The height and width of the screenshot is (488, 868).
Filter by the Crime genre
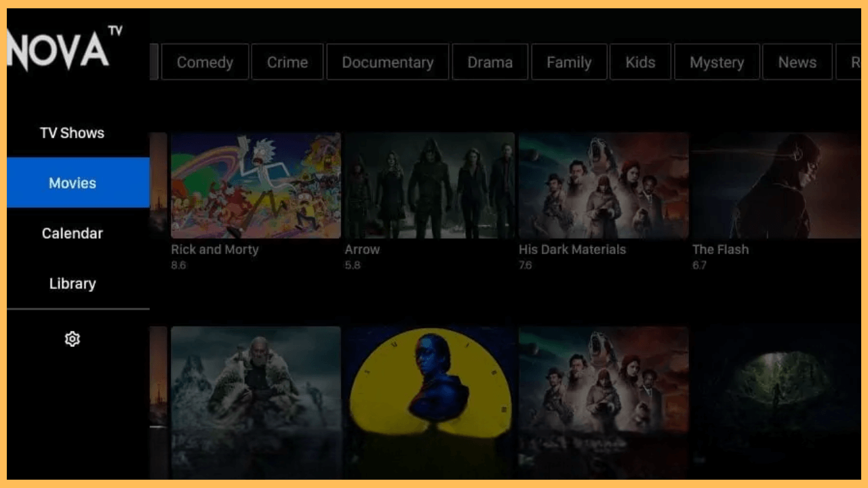point(287,62)
